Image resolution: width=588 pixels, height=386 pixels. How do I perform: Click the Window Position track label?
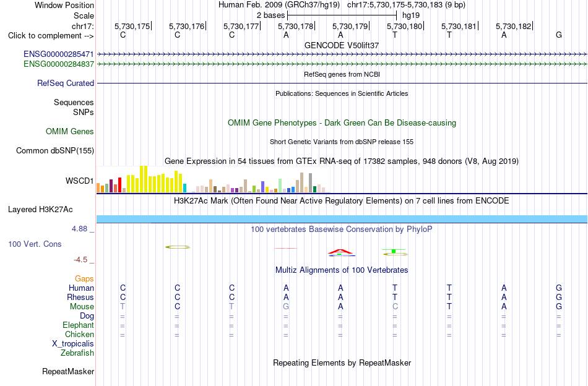point(64,5)
